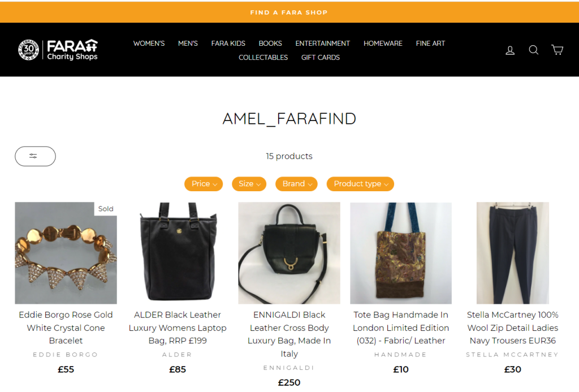Open the Collectables menu item
The image size is (579, 392).
263,57
